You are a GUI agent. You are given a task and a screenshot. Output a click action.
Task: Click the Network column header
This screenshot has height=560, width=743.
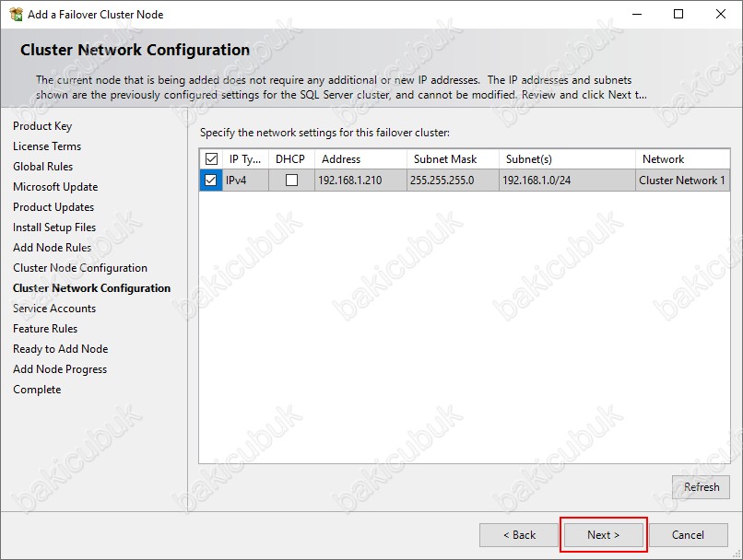click(x=683, y=159)
